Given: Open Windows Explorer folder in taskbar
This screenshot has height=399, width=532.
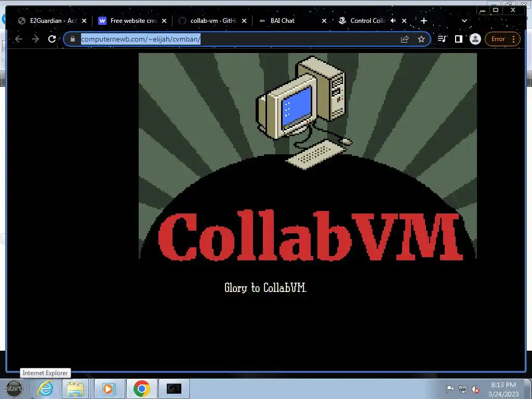Looking at the screenshot, I should coord(75,389).
